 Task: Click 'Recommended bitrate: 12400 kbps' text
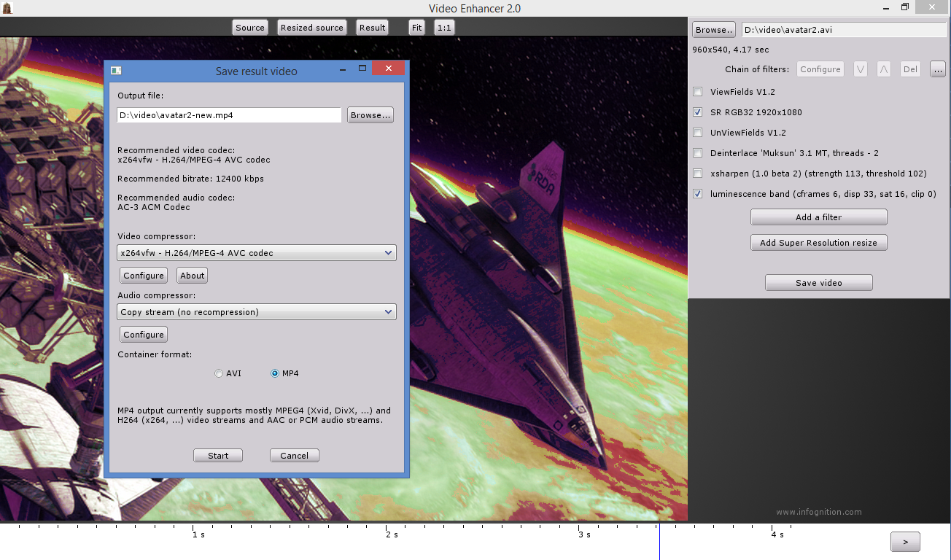[x=191, y=179]
